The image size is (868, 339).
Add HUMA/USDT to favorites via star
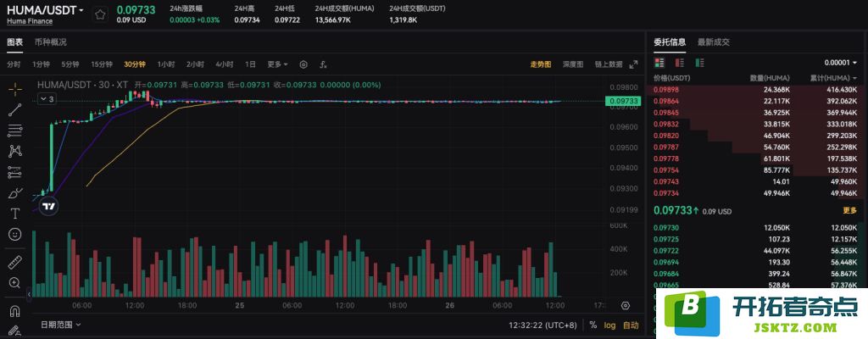(100, 14)
